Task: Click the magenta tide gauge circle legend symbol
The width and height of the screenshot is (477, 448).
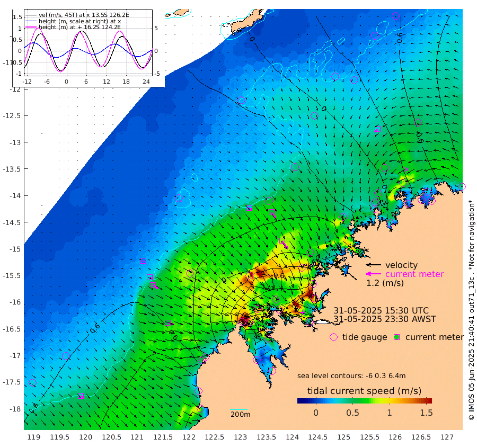Action: click(x=334, y=337)
